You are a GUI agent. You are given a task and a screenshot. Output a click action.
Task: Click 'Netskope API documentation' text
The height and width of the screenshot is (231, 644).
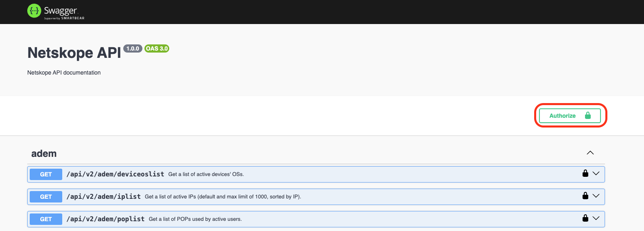(64, 73)
